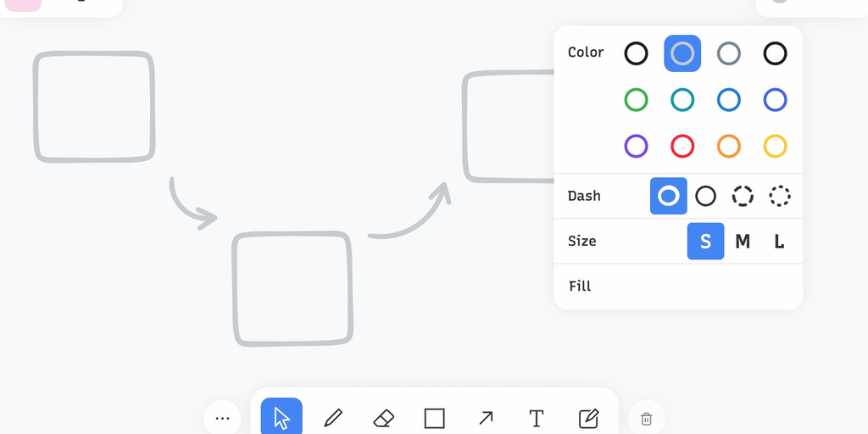Pick the text tool
This screenshot has height=434, width=868.
pos(537,418)
